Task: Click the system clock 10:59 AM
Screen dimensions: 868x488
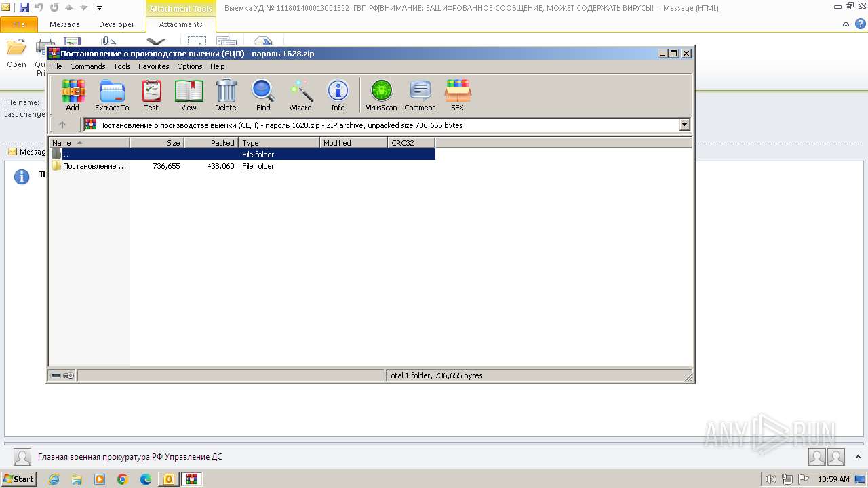Action: (x=833, y=479)
